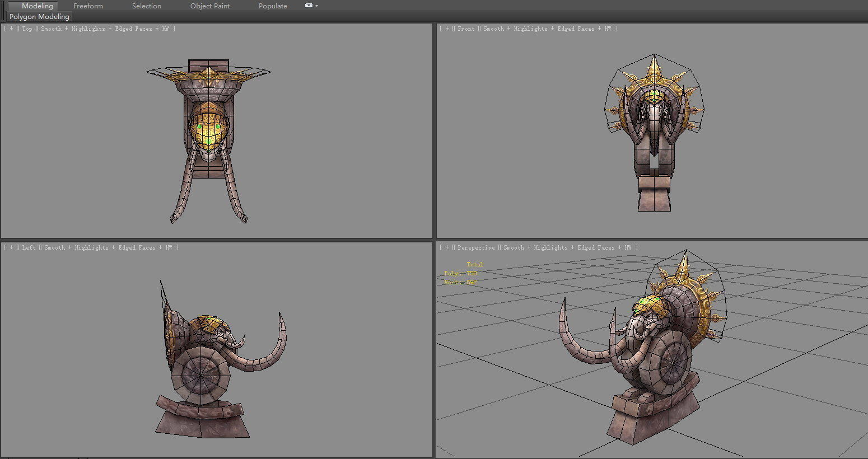Open the Populate ribbon tab
The image size is (868, 459).
[x=273, y=6]
